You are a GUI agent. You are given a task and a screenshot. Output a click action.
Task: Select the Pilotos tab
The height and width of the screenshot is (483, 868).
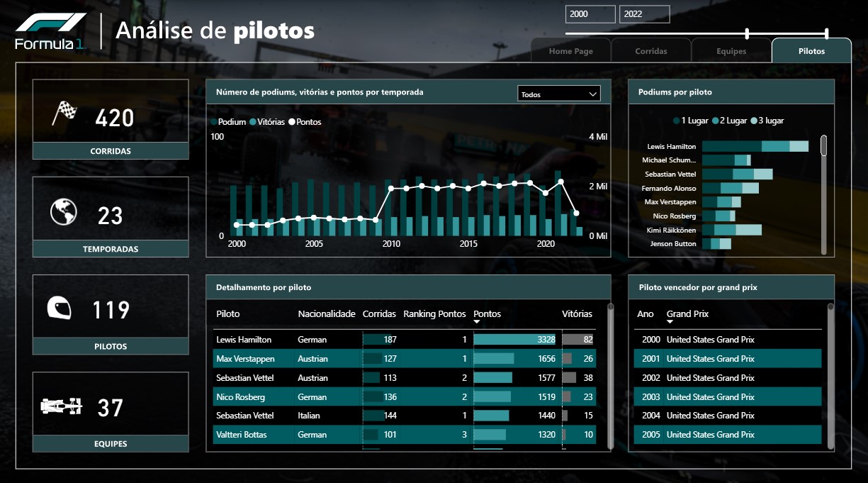pos(811,51)
